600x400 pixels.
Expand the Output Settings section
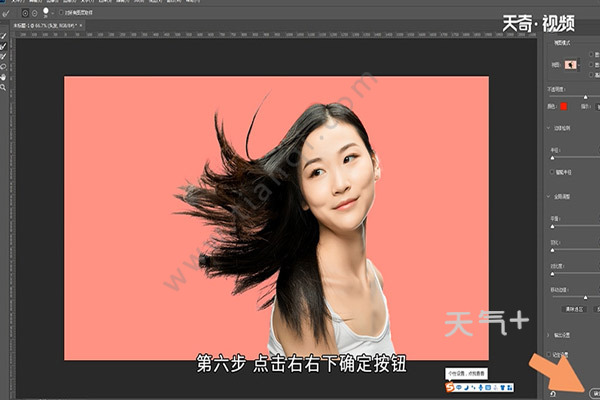pos(552,334)
